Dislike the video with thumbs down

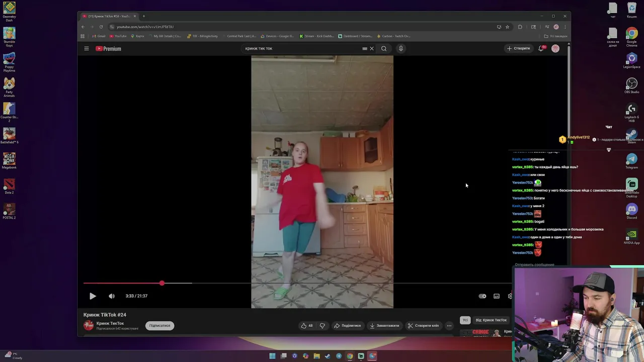[323, 326]
